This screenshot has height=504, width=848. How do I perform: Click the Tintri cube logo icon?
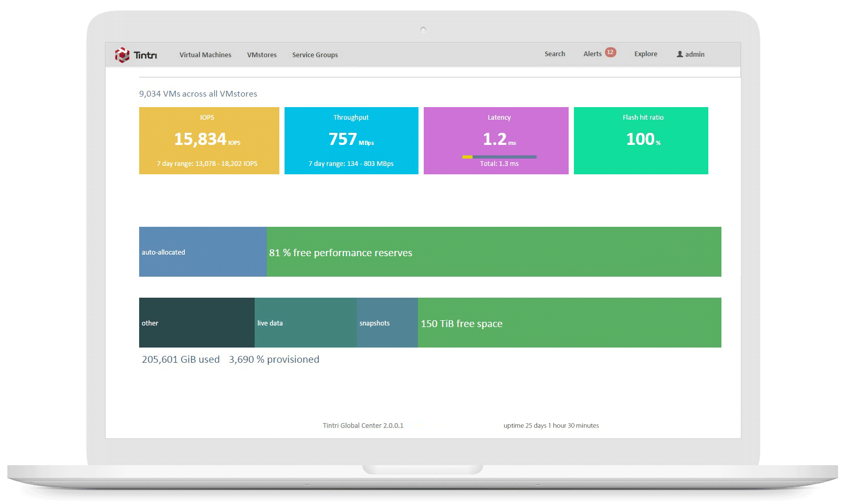coord(122,55)
